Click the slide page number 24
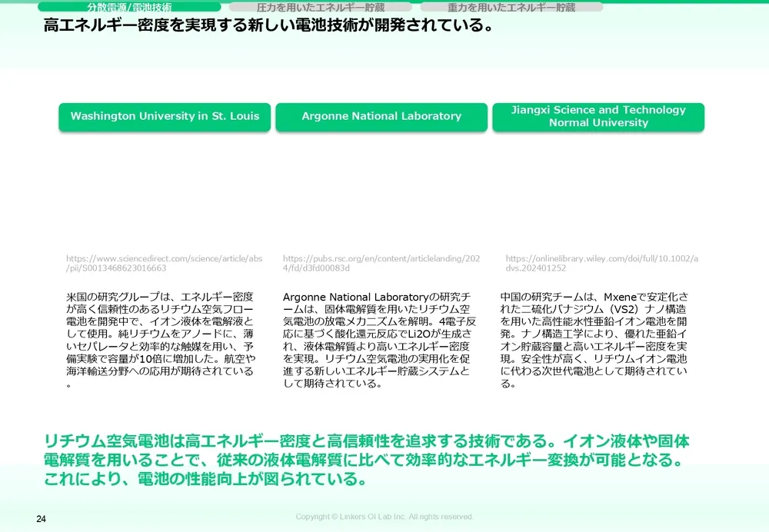 (42, 520)
